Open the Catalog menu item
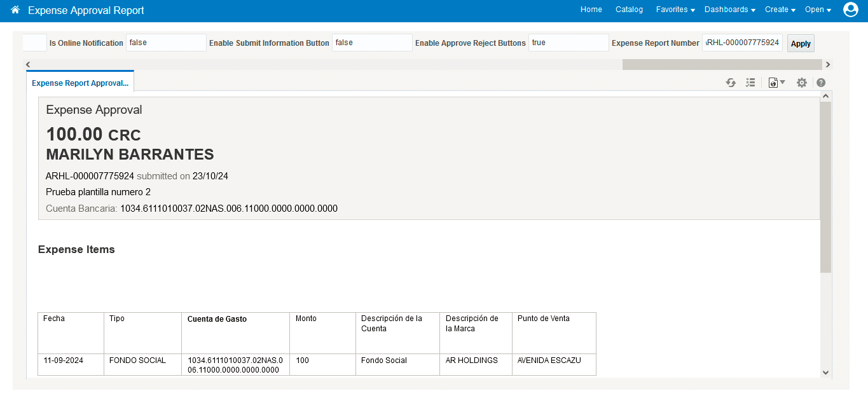Screen dimensions: 868x398 pos(629,10)
